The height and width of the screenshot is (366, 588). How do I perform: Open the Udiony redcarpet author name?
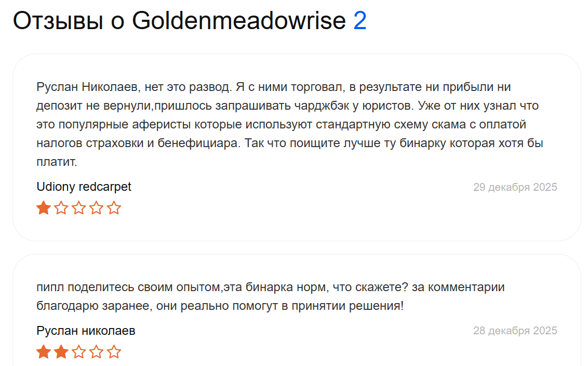[84, 187]
